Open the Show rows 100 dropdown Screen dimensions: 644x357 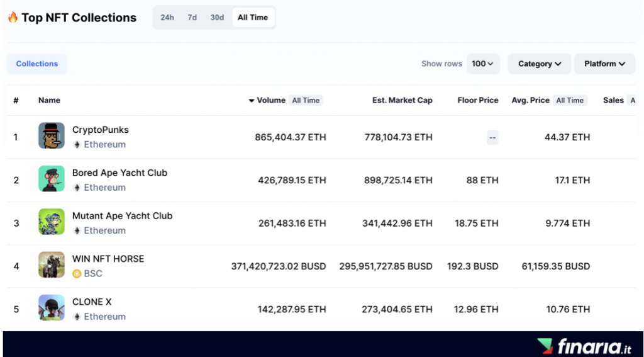tap(483, 64)
